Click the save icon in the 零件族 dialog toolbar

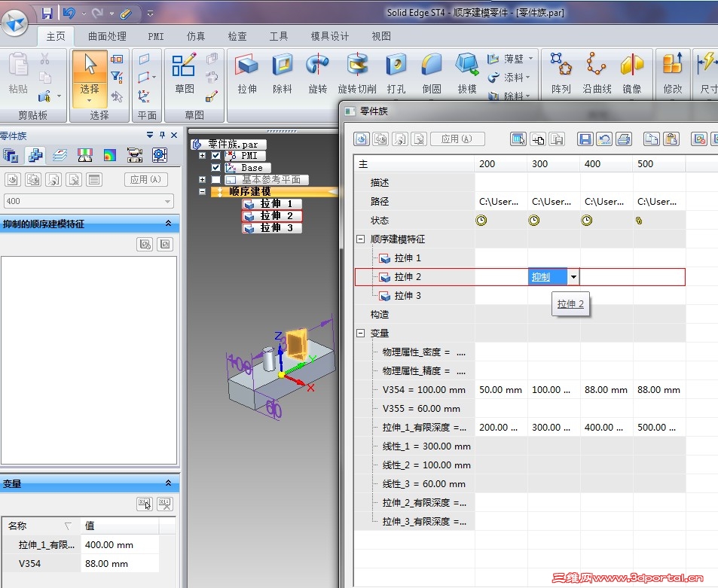[x=585, y=139]
